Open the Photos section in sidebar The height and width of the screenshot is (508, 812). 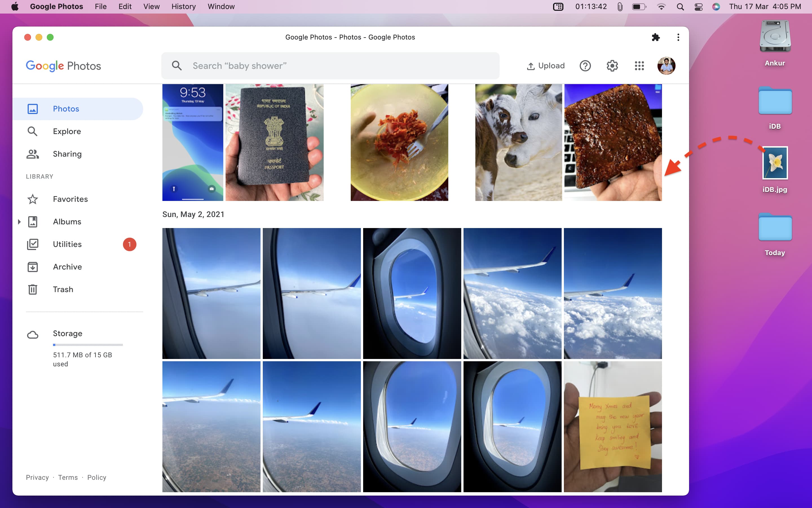[78, 109]
